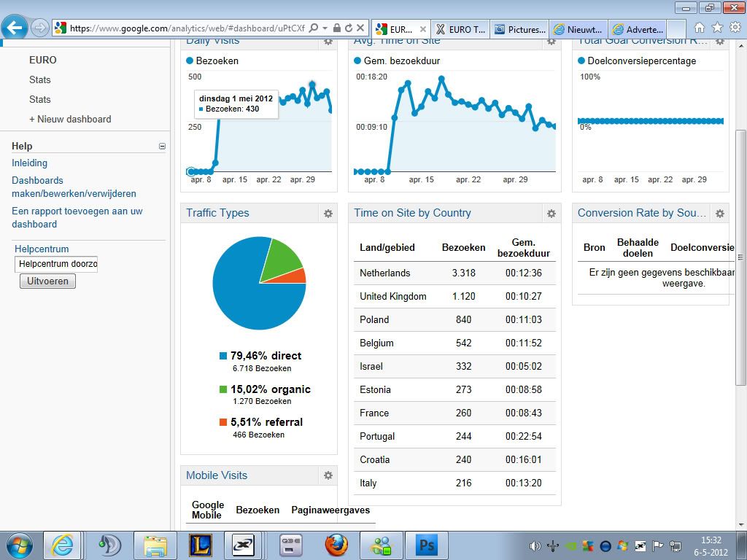
Task: Open Dashboards maken/bewerken/verwijderen link
Action: tap(74, 187)
